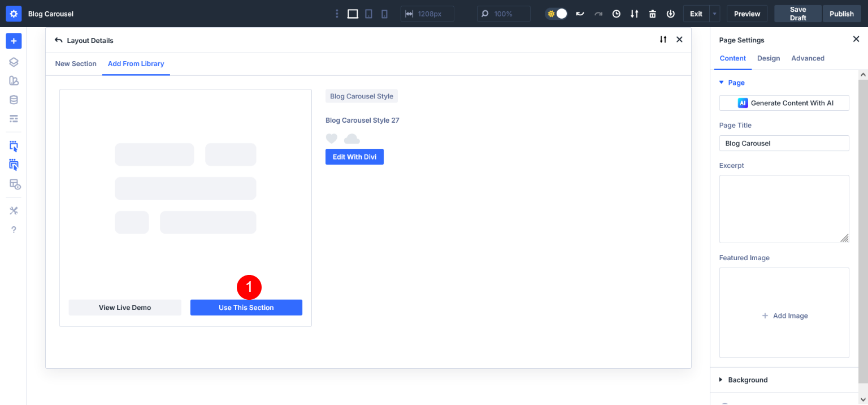Select the single click-mode cursor icon
The width and height of the screenshot is (868, 405).
tap(14, 147)
